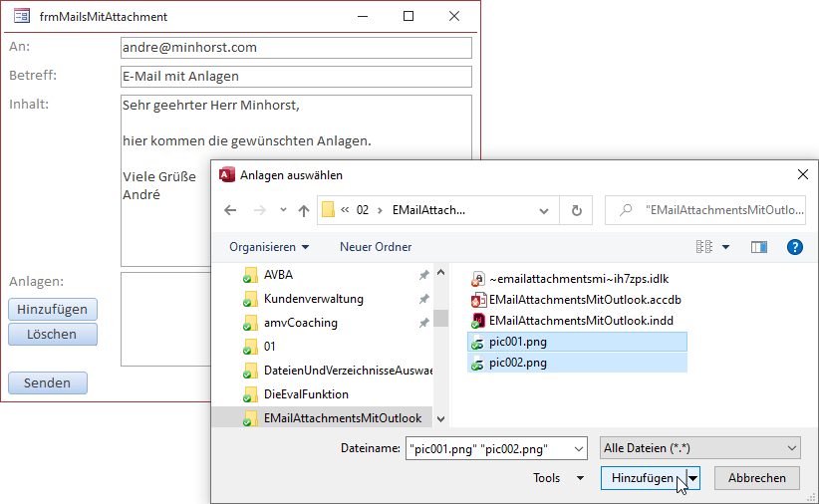Viewport: 819px width, 504px height.
Task: Refresh the folder listing
Action: click(576, 210)
